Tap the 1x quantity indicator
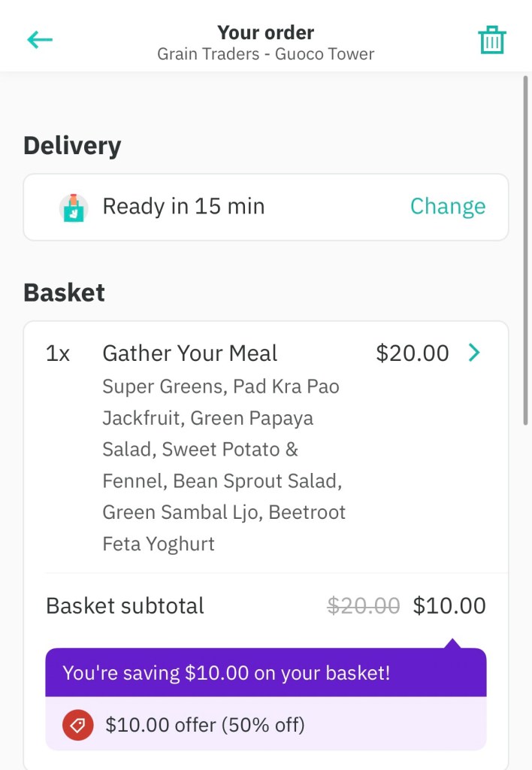The height and width of the screenshot is (770, 532). coord(58,353)
